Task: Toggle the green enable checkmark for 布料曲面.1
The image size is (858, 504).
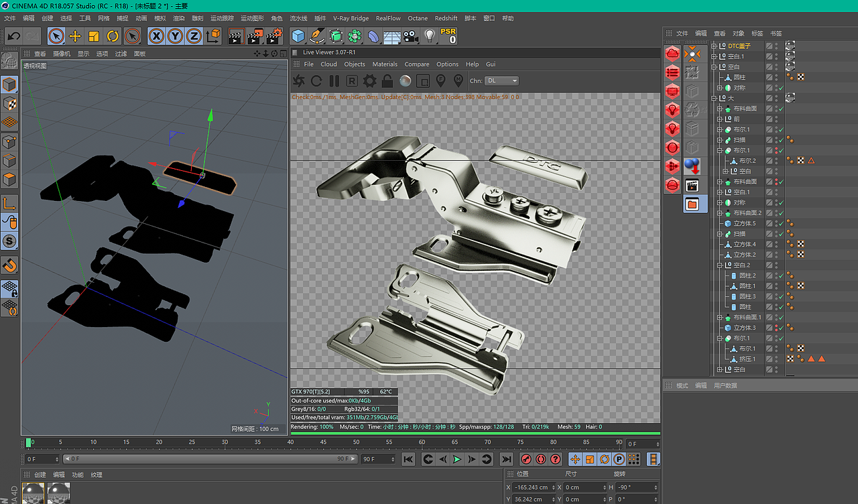Action: click(782, 318)
